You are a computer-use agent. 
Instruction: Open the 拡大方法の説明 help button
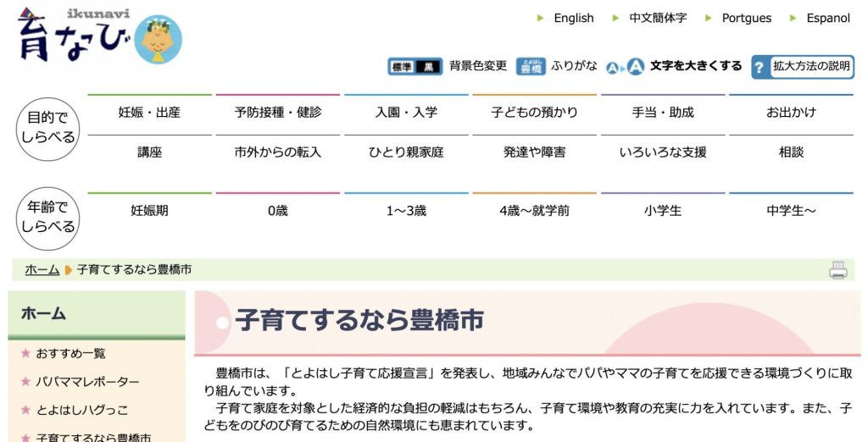803,66
